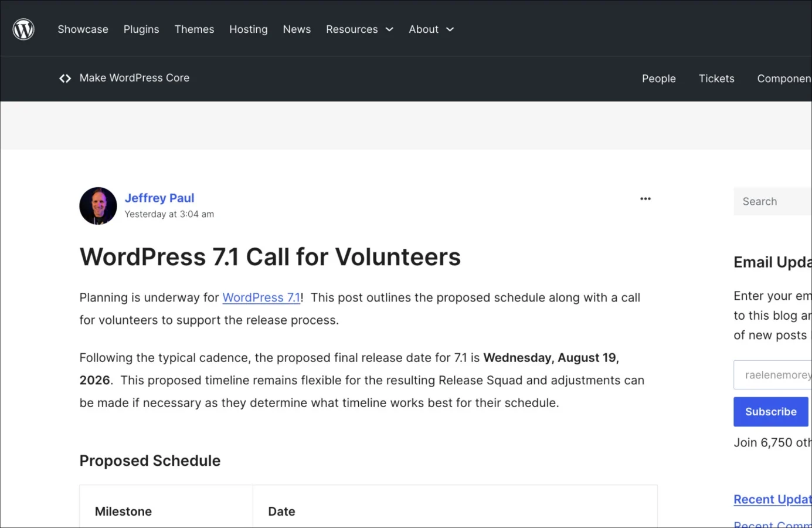Follow the WordPress 7.1 link

[261, 297]
